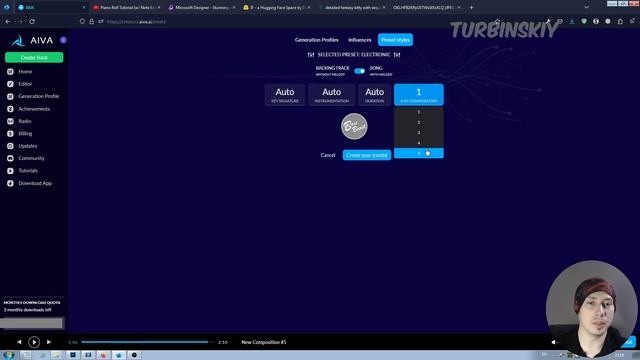The height and width of the screenshot is (360, 640).
Task: Click Create your track(s) button
Action: [x=367, y=155]
